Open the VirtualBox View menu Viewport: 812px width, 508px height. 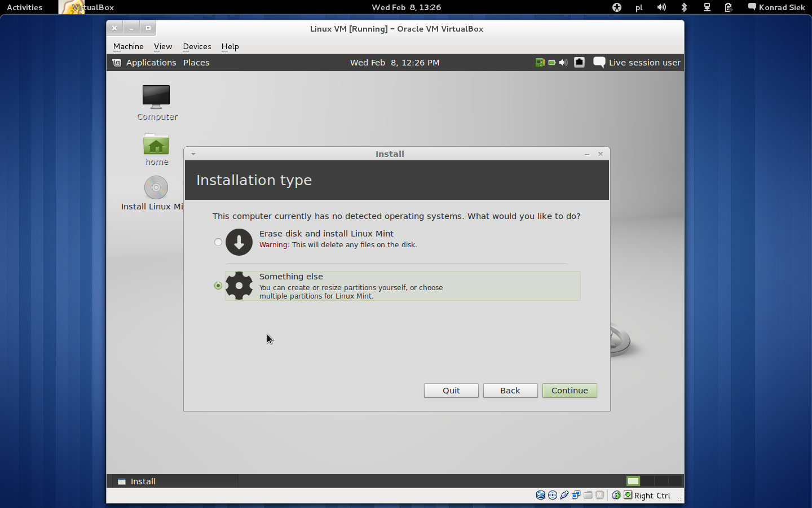click(163, 46)
